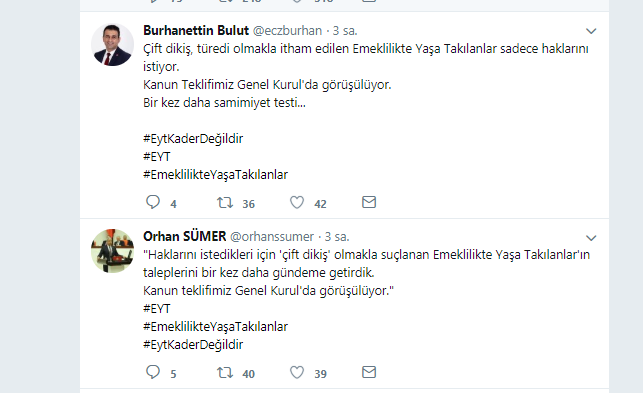Retweet Burhanettin Bulut's tweet

[225, 203]
